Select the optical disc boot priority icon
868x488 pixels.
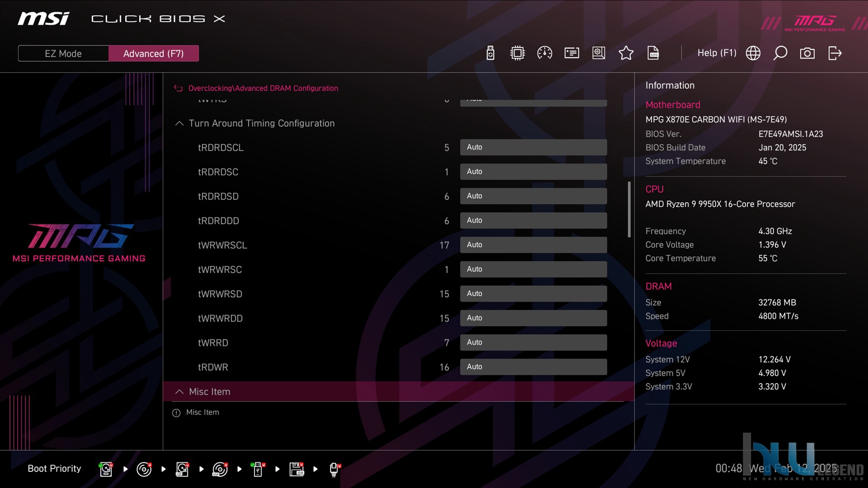144,469
